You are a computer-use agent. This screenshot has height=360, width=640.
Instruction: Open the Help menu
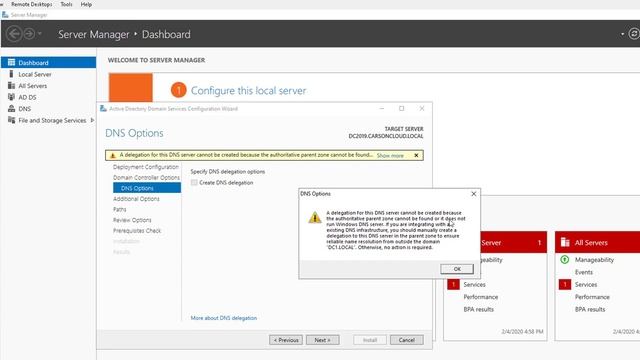86,4
